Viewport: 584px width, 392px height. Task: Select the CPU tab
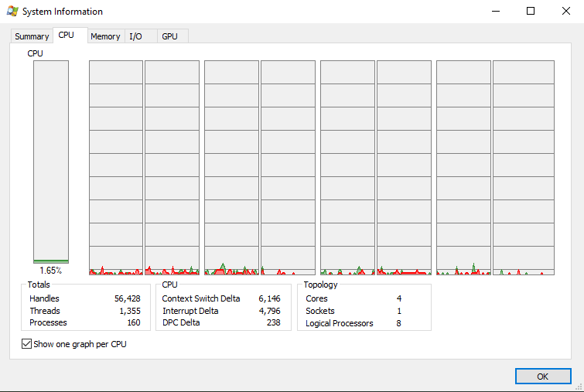(x=67, y=36)
